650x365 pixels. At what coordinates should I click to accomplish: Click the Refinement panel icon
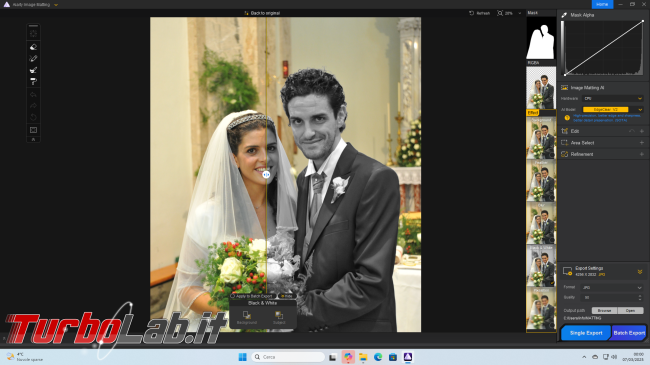coord(564,154)
